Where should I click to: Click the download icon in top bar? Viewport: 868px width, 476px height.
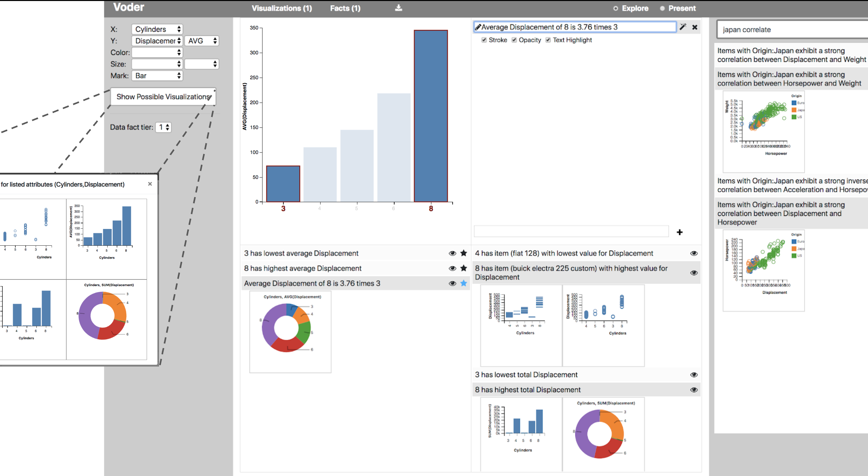click(x=398, y=8)
